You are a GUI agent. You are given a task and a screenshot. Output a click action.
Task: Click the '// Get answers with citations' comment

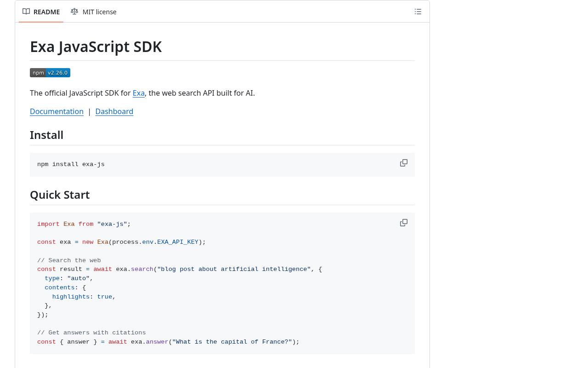91,333
